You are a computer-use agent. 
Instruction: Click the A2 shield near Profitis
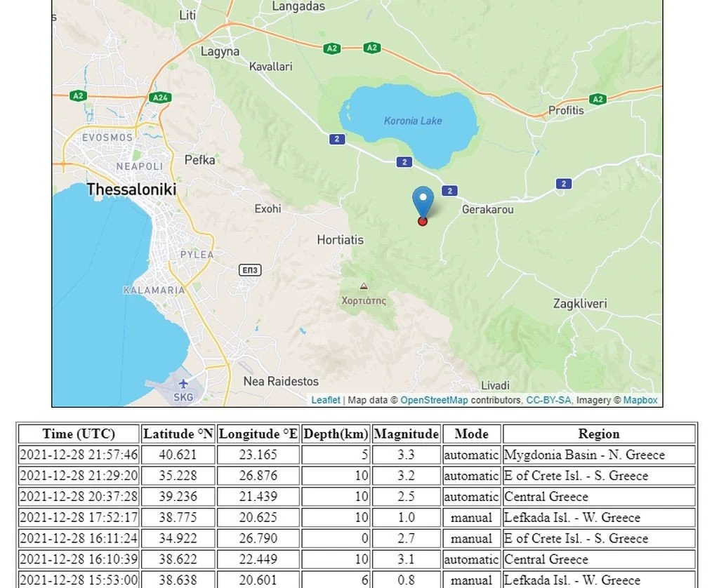[598, 99]
